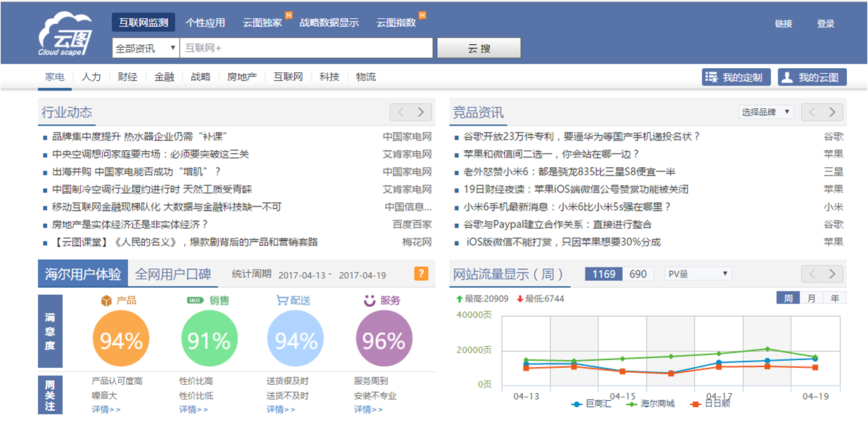Switch chart to 年 view
Viewport: 868px width, 429px height.
[x=835, y=298]
